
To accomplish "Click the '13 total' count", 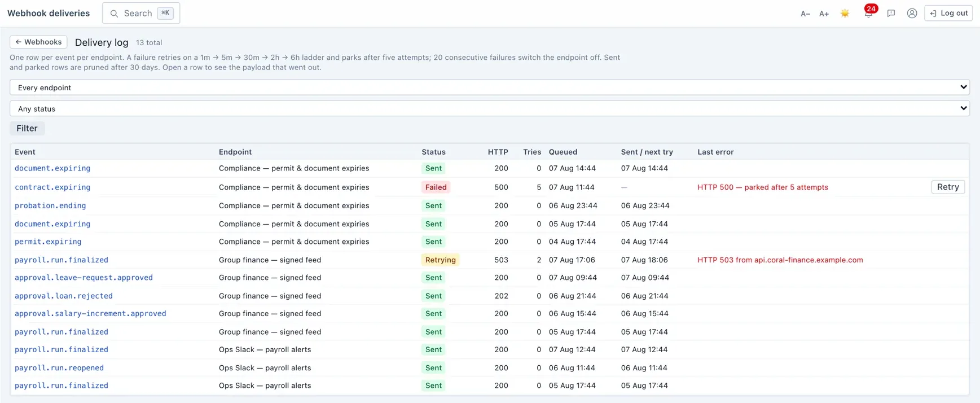I will pyautogui.click(x=149, y=42).
